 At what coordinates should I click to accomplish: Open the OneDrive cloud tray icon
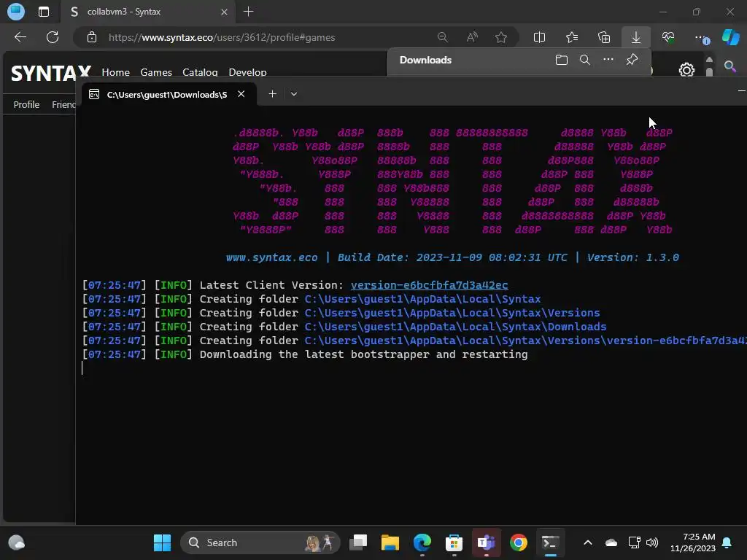tap(611, 542)
